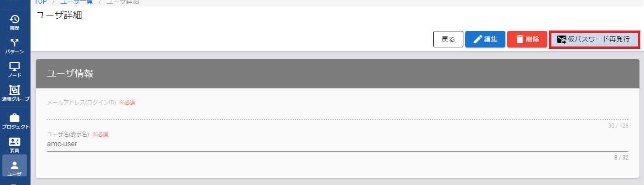
Task: Reissue temporary password with 仮パスワード再発行
Action: (594, 40)
